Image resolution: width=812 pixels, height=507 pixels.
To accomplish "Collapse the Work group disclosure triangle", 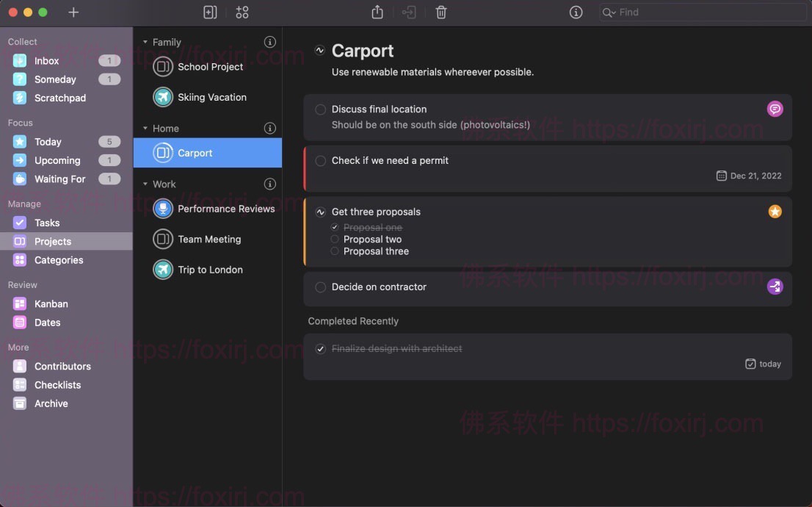I will pos(145,184).
